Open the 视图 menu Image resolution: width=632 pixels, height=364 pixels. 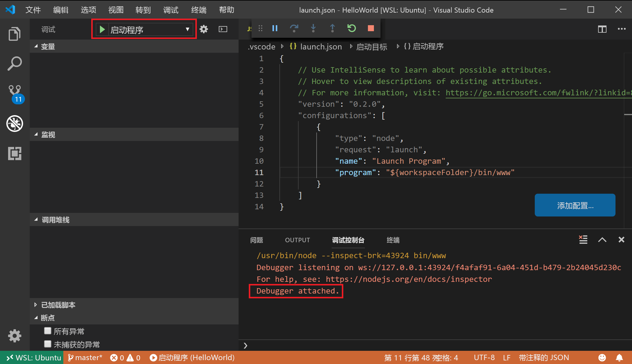(x=116, y=10)
